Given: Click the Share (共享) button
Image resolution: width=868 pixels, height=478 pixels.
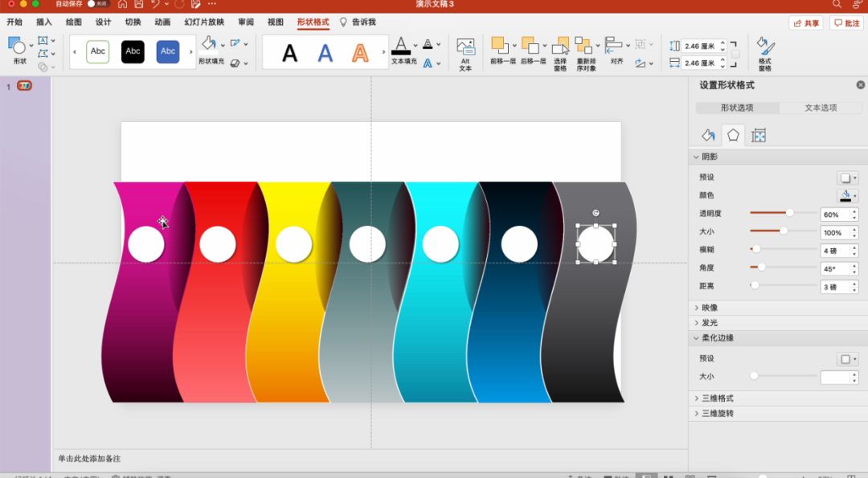Looking at the screenshot, I should point(806,23).
